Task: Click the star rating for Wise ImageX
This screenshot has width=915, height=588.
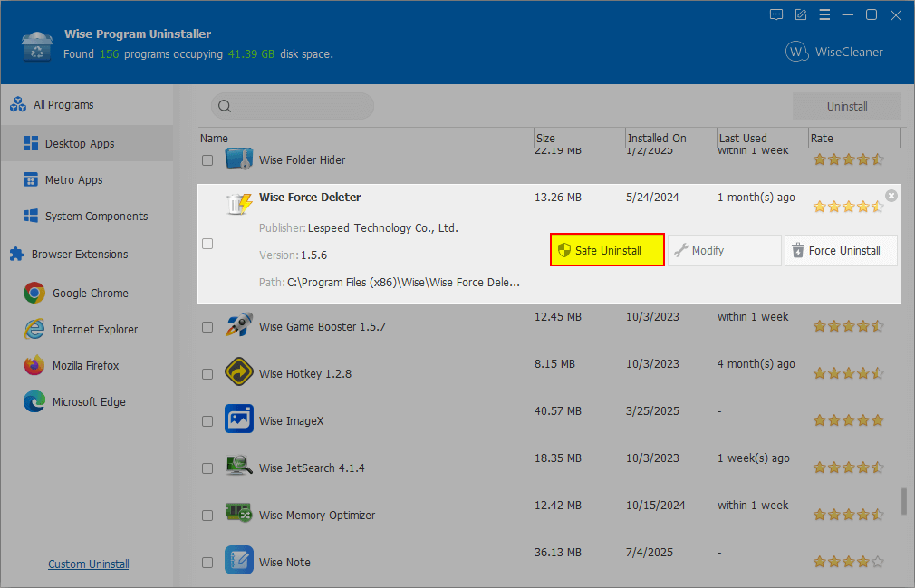Action: pos(849,420)
